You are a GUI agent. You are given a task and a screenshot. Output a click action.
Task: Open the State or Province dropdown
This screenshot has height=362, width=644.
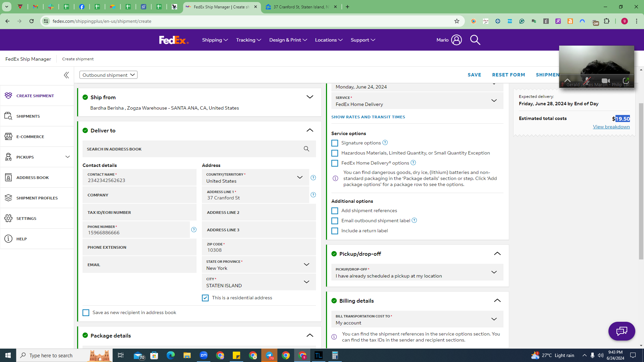[x=259, y=265]
